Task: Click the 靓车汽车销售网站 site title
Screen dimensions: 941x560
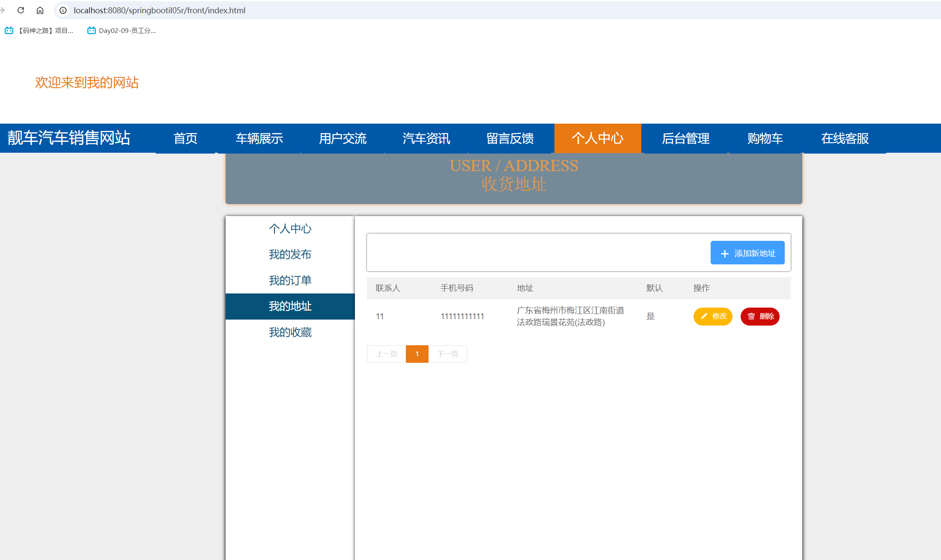Action: 69,138
